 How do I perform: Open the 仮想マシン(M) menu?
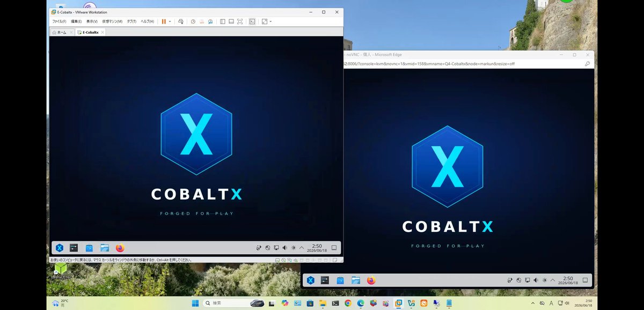(x=112, y=21)
